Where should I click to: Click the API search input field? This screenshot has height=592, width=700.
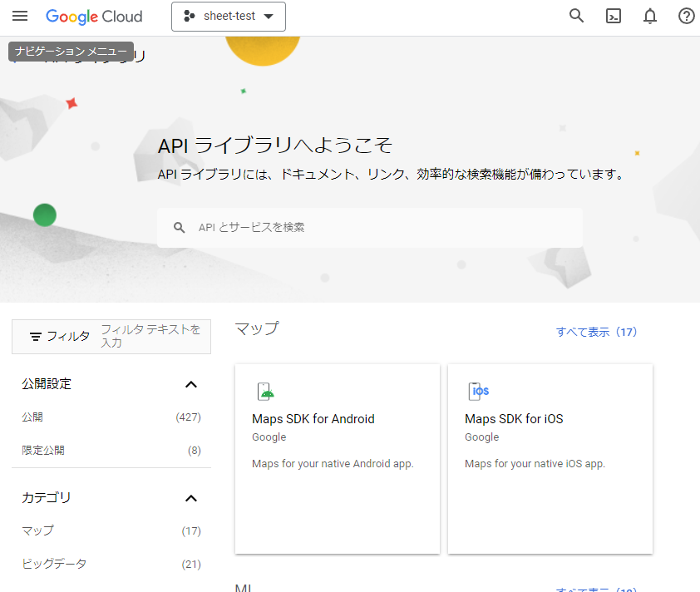click(370, 227)
